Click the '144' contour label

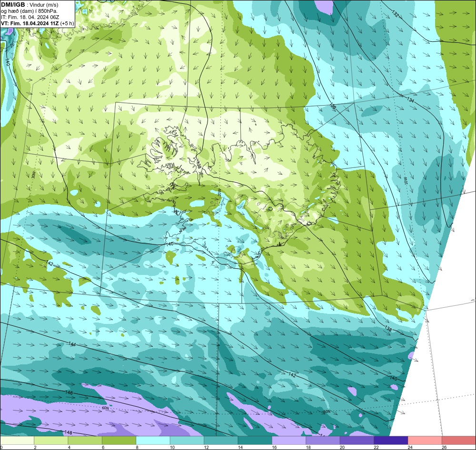click(72, 344)
